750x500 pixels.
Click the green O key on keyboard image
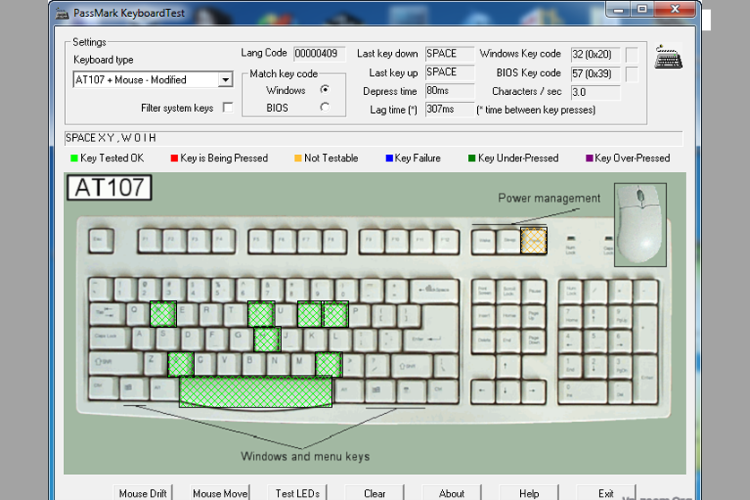point(335,314)
